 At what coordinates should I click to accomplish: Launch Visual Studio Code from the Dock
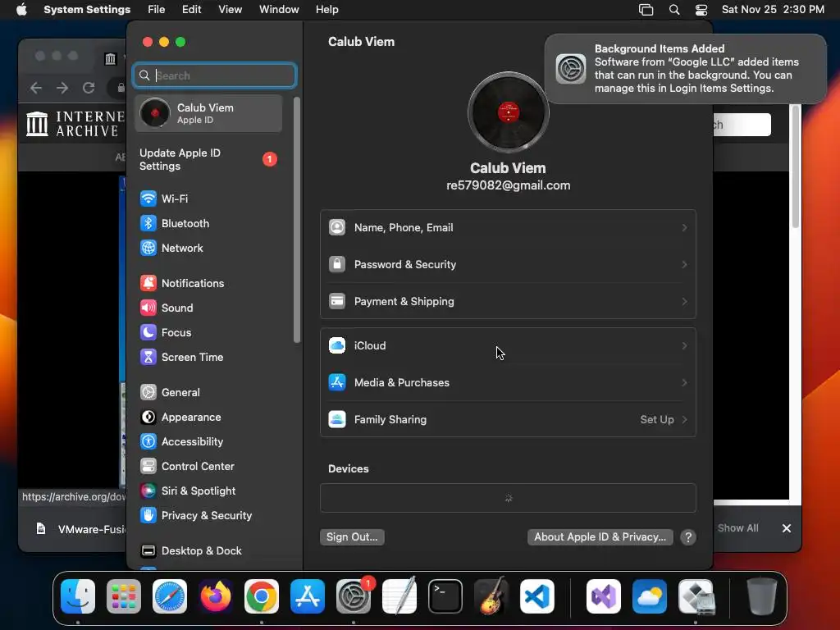pyautogui.click(x=537, y=596)
